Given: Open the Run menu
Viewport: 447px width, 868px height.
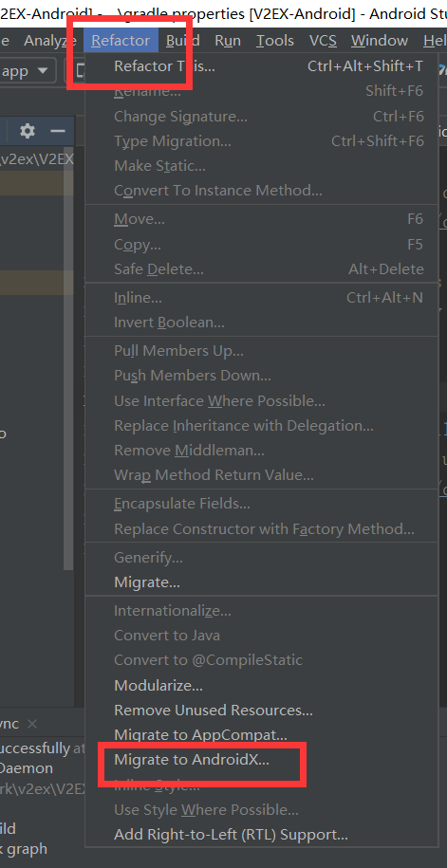Looking at the screenshot, I should pyautogui.click(x=228, y=41).
